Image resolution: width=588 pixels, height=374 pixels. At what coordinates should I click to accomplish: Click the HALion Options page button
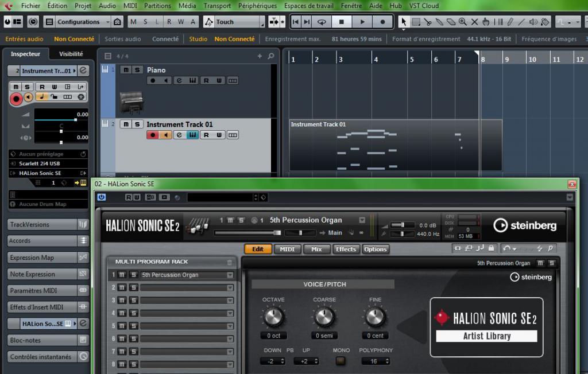point(376,249)
